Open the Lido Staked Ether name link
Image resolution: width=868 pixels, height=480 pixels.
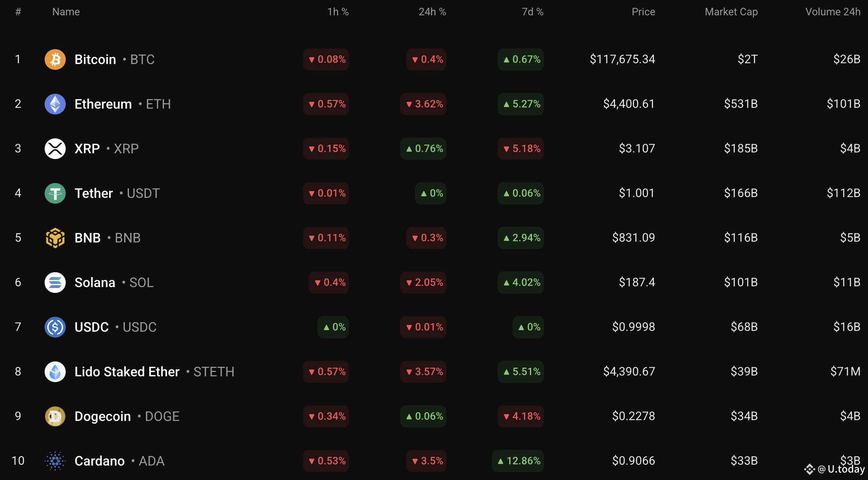click(127, 372)
